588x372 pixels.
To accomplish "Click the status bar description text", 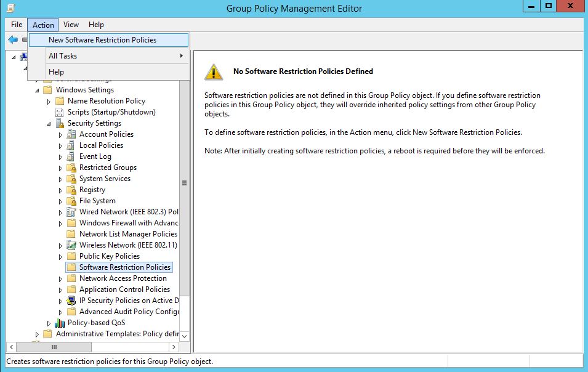I will coord(110,362).
